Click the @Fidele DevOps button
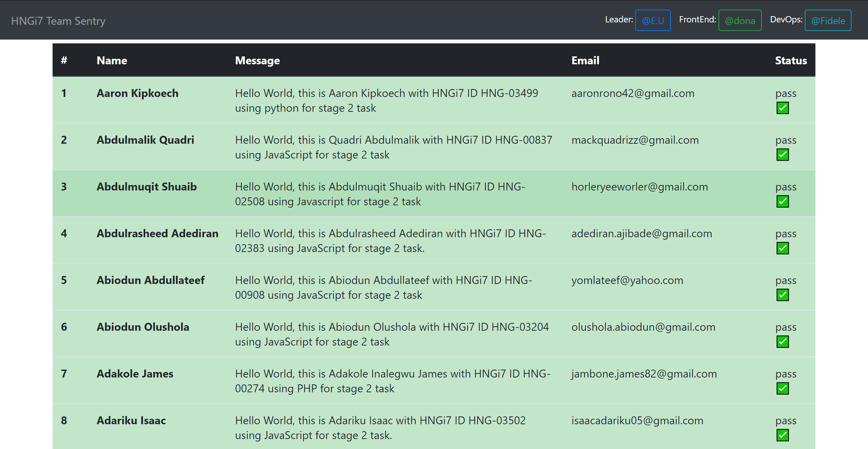The height and width of the screenshot is (449, 868). (x=827, y=21)
